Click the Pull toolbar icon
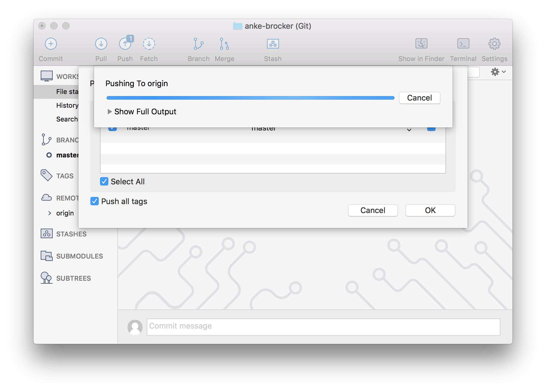Image resolution: width=546 pixels, height=392 pixels. point(101,44)
